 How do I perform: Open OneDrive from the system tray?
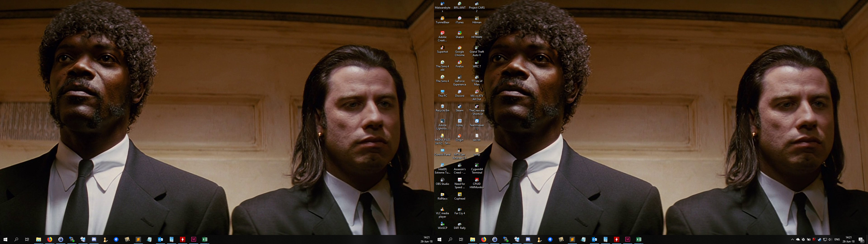[x=798, y=240]
